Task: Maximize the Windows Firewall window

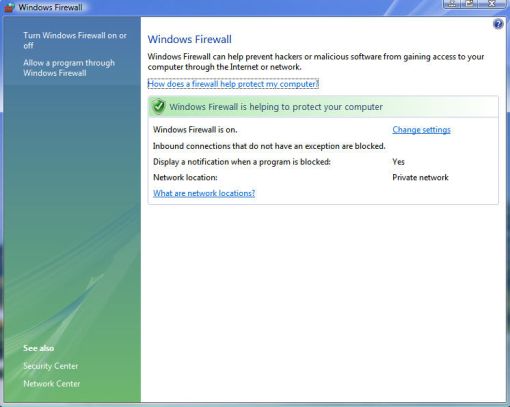Action: tap(470, 4)
